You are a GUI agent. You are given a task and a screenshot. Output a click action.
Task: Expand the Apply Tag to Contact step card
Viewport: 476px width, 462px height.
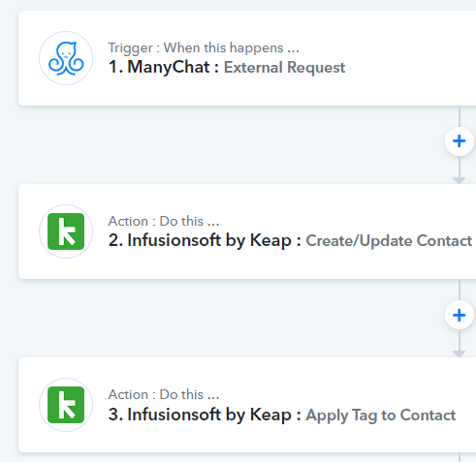[247, 405]
